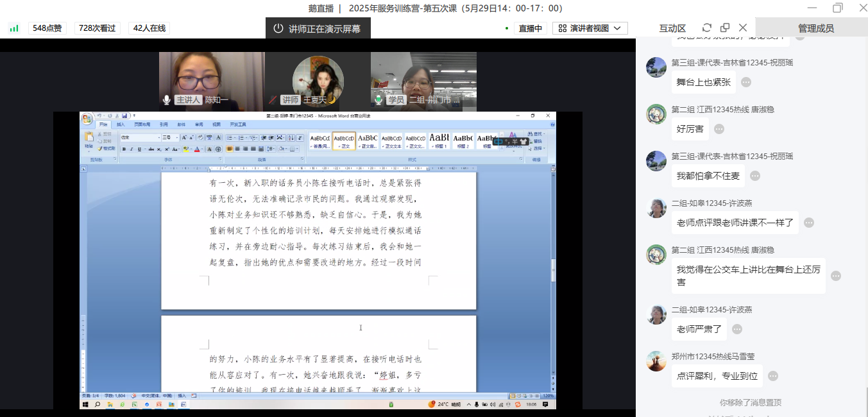
Task: Toggle microphone of 主讲人 陈知一
Action: coord(167,100)
